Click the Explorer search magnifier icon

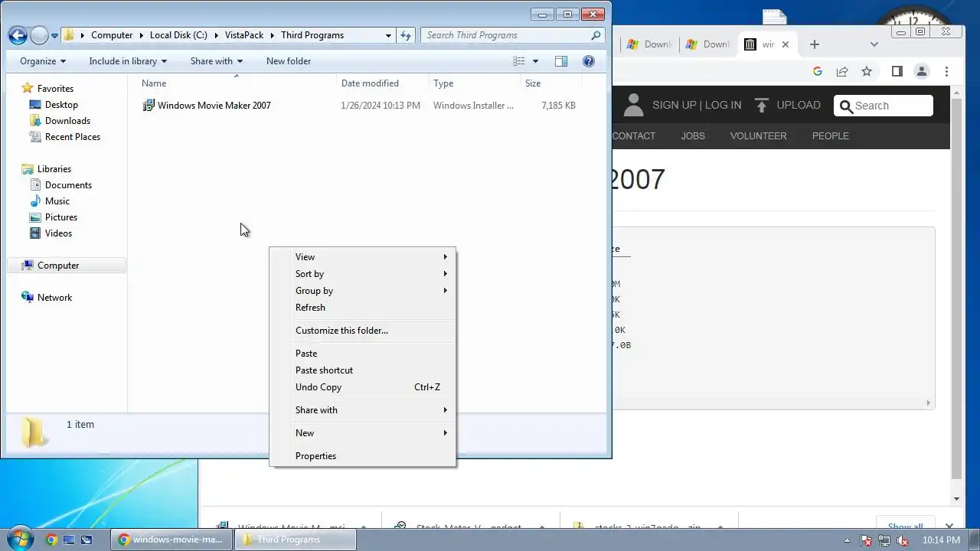click(596, 35)
